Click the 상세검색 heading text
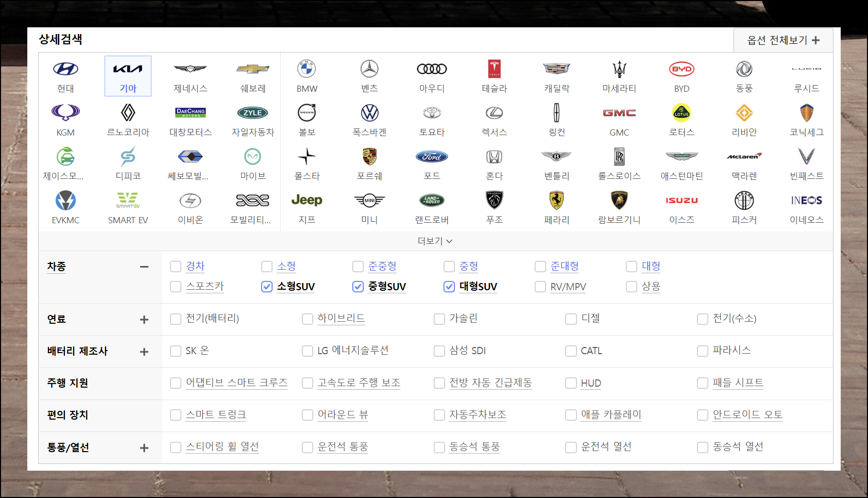Image resolution: width=868 pixels, height=498 pixels. (x=61, y=39)
